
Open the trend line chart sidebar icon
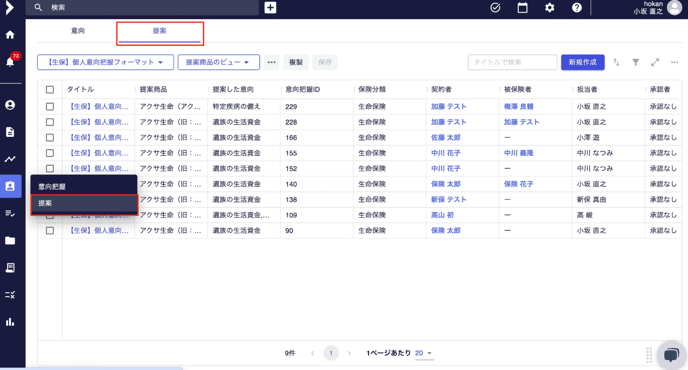click(x=10, y=159)
